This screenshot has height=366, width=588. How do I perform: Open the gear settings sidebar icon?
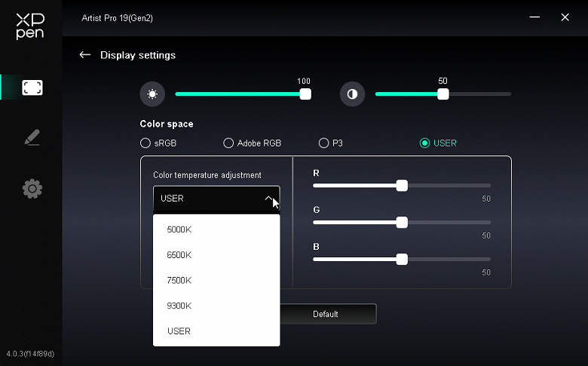point(32,189)
